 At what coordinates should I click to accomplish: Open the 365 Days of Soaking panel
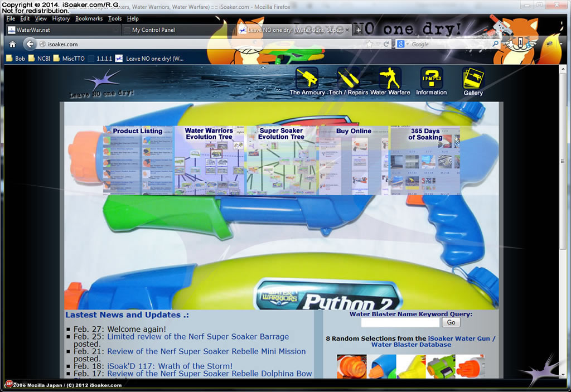[x=424, y=160]
